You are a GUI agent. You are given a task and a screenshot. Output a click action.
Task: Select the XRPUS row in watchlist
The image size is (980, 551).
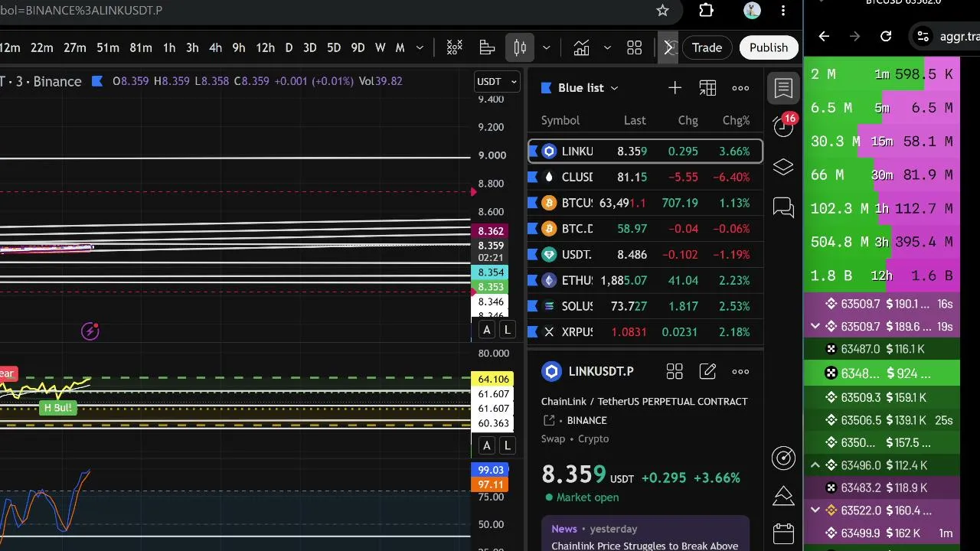[645, 332]
